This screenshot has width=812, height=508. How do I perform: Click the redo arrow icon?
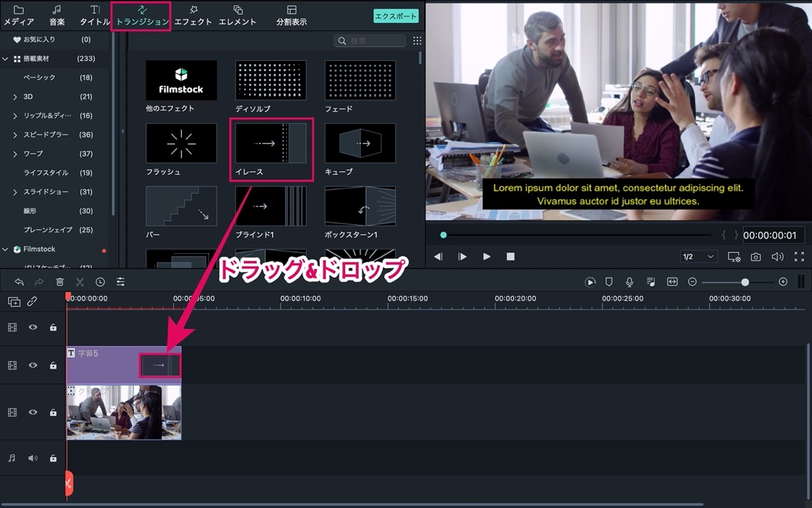[39, 282]
